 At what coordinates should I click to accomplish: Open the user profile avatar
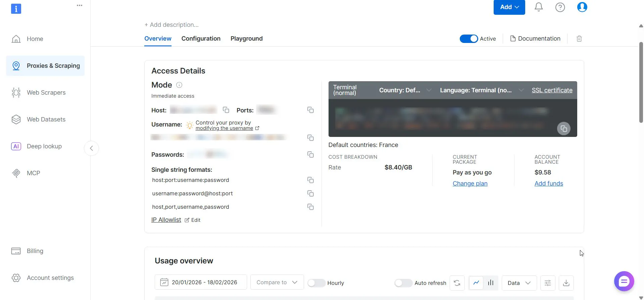582,7
